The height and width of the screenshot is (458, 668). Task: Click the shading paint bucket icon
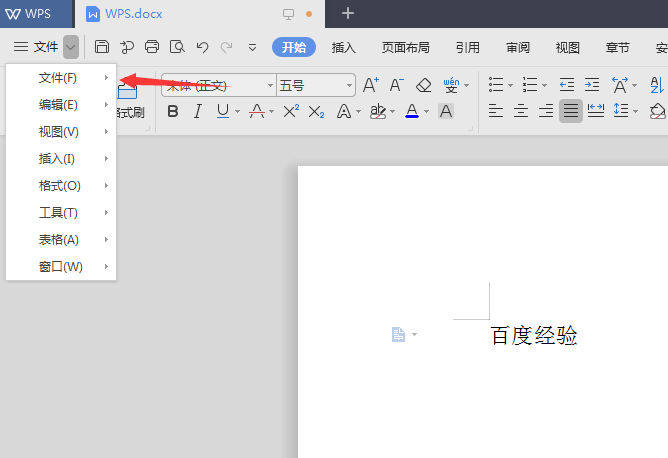(x=657, y=111)
